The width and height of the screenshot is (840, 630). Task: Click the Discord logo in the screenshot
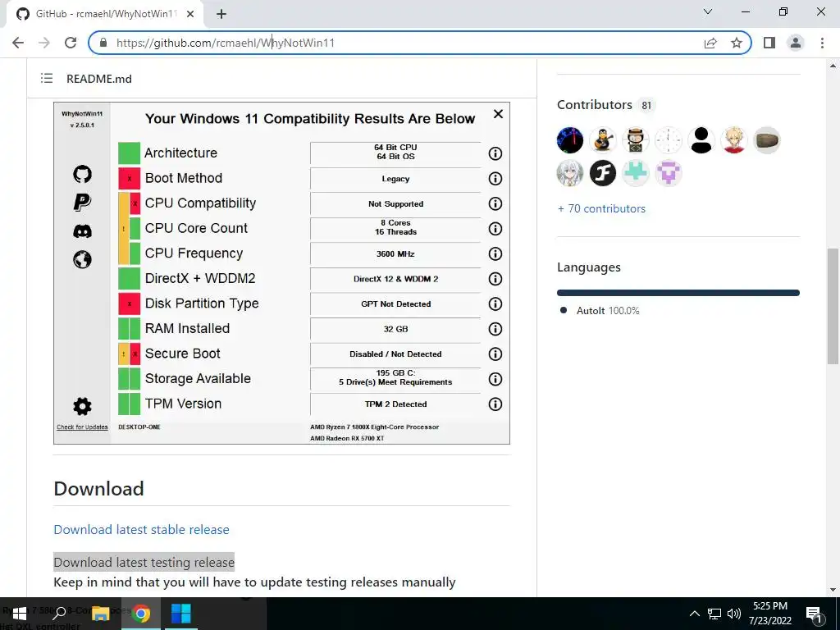[82, 231]
